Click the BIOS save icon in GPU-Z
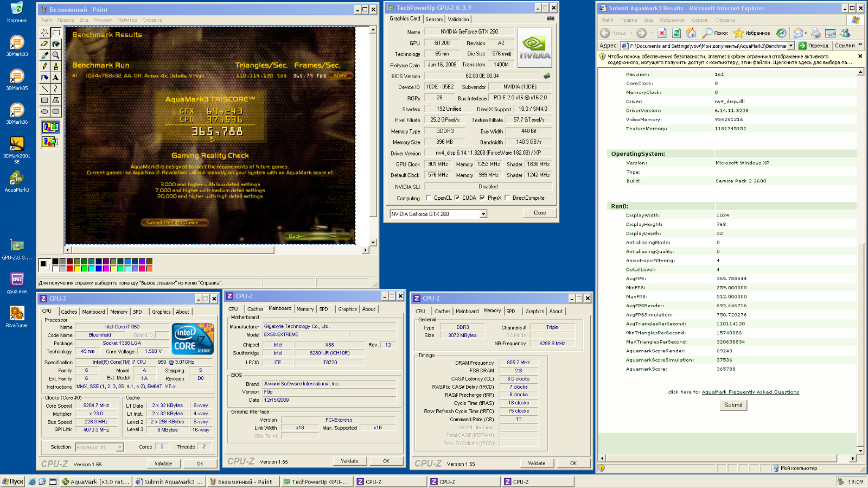This screenshot has height=488, width=868. coord(547,76)
